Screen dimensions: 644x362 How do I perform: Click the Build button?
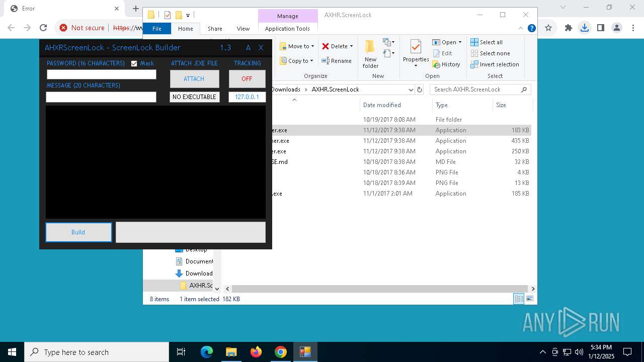pyautogui.click(x=78, y=232)
